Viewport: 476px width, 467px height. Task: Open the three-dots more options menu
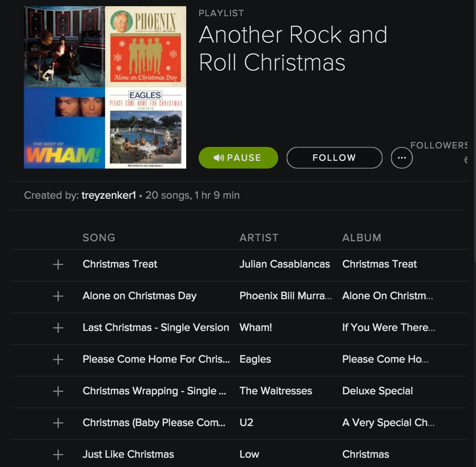click(x=402, y=158)
